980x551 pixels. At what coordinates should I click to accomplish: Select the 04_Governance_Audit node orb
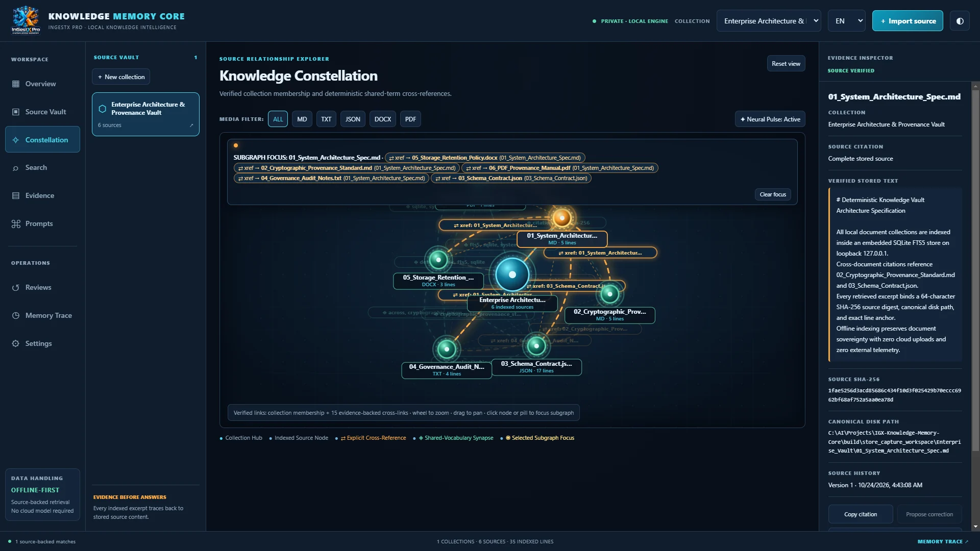pyautogui.click(x=447, y=349)
